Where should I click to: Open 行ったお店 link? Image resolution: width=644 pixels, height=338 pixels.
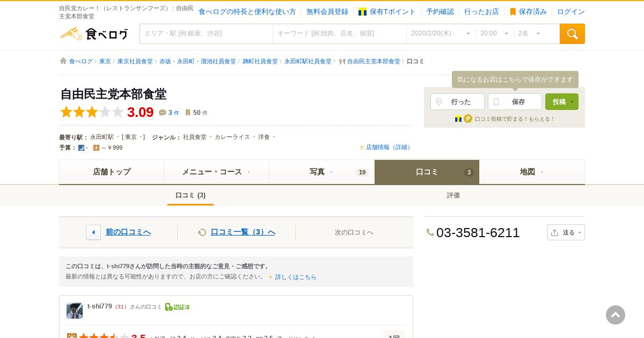tap(481, 12)
